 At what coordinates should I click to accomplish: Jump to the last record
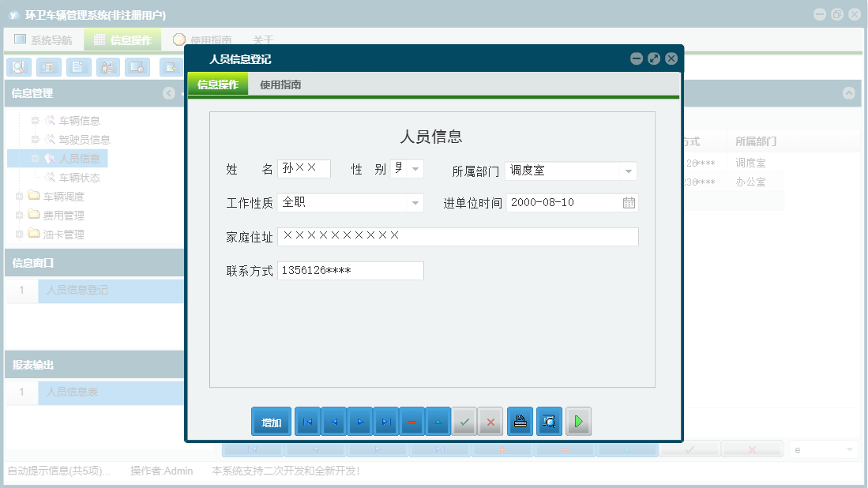pos(386,421)
